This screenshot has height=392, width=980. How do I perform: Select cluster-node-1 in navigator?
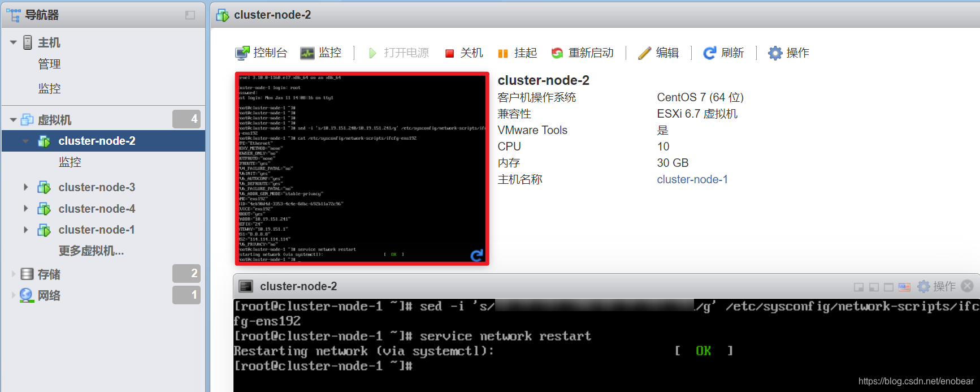97,230
